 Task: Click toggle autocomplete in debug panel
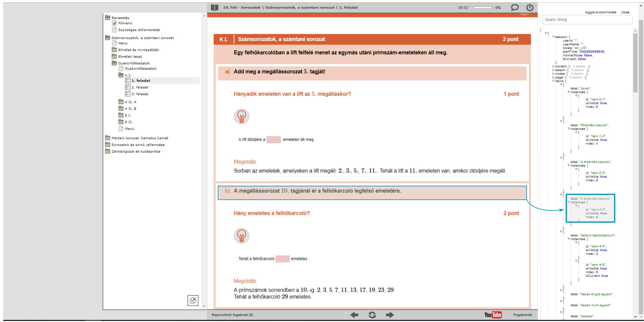(x=600, y=12)
